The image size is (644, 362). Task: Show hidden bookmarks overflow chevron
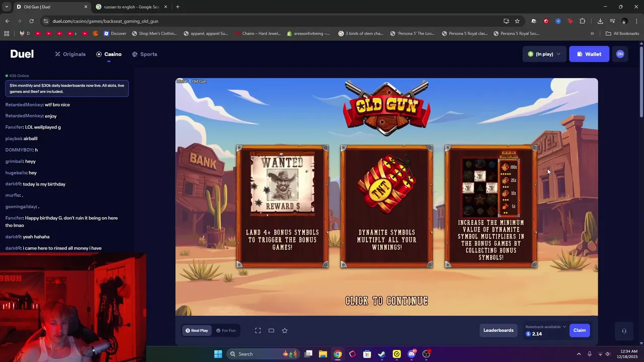592,34
